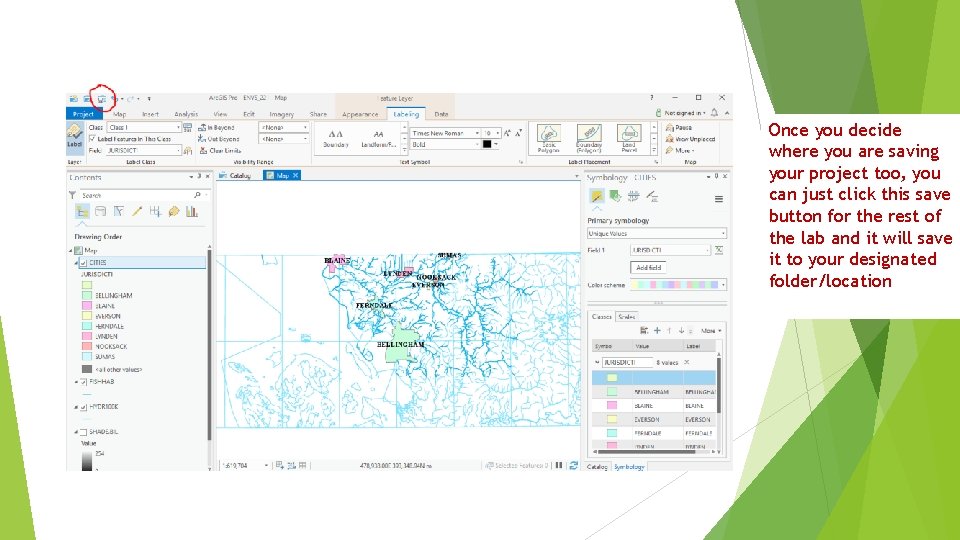Click the Add value plus icon in Classes
The image size is (960, 540).
(x=657, y=331)
